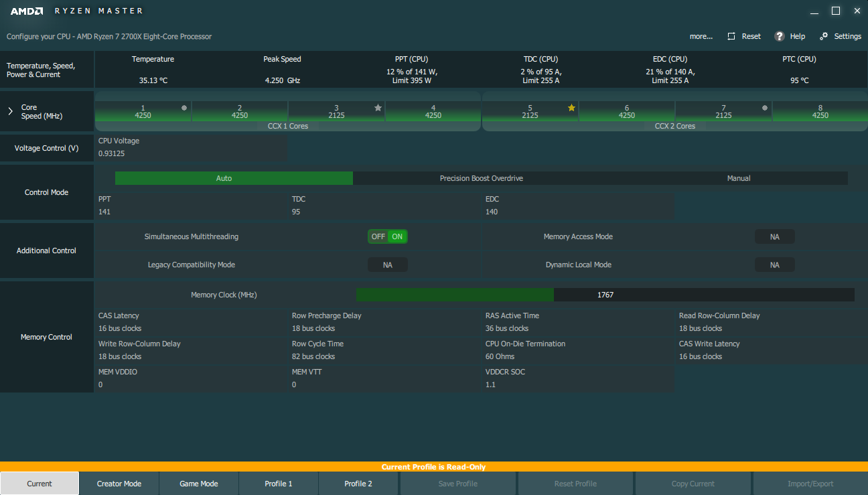This screenshot has width=868, height=495.
Task: Click CCX 1 Cores label
Action: pos(289,126)
